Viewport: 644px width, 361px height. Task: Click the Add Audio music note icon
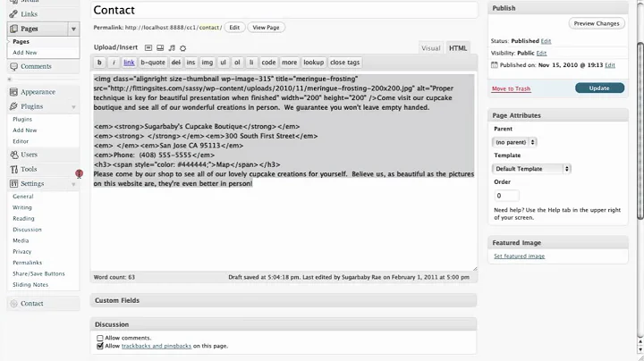(x=172, y=48)
